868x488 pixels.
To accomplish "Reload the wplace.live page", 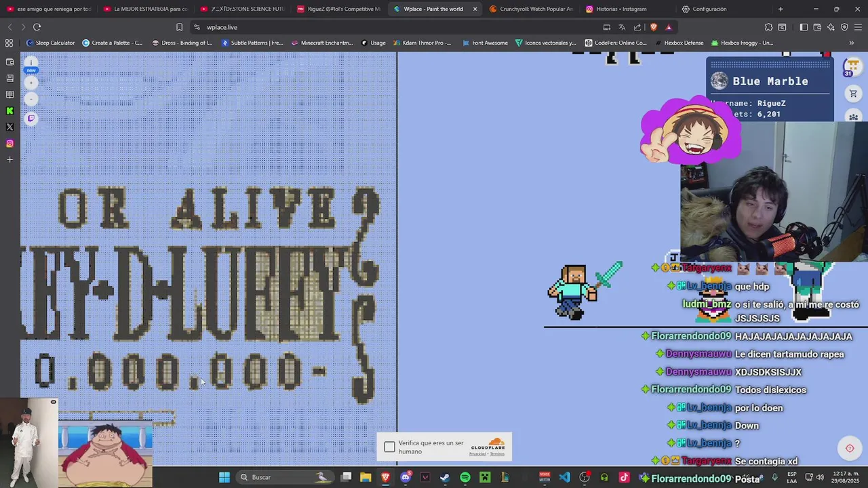I will click(37, 27).
